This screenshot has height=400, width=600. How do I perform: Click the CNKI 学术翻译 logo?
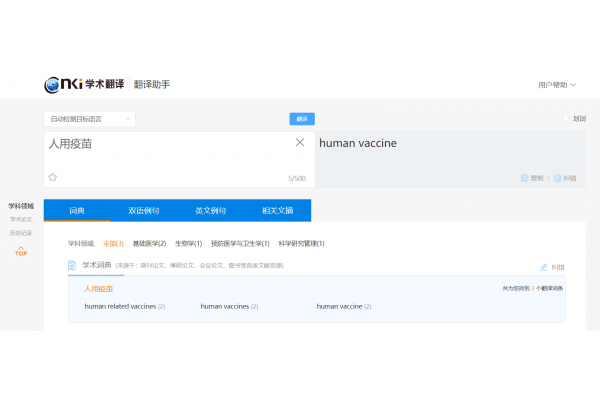pos(86,85)
